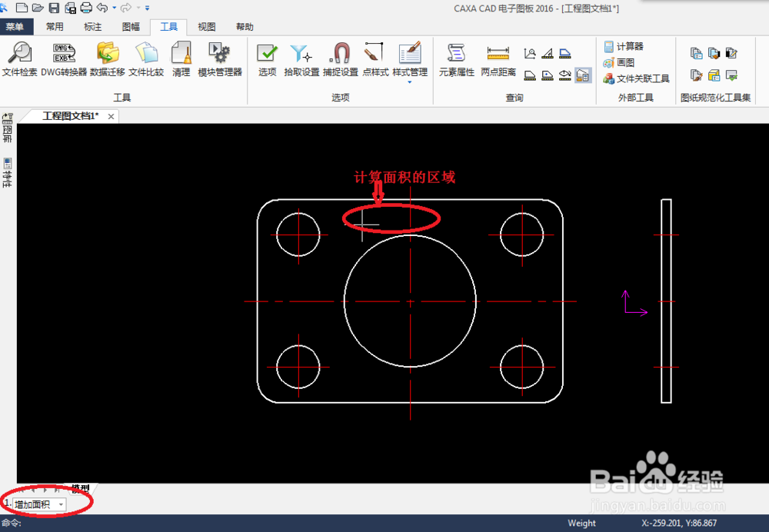Viewport: 769px width, 532px height.
Task: Switch to the 图幅 ribbon tab
Action: (131, 26)
